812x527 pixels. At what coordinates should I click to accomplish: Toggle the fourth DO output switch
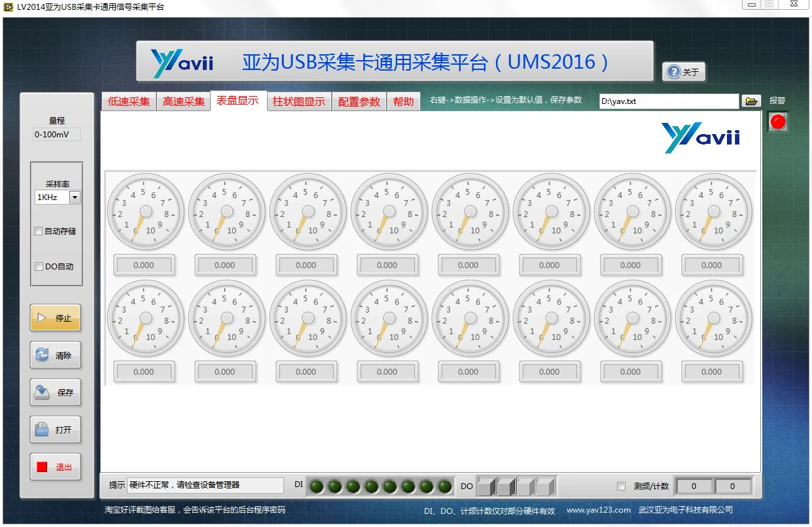[546, 486]
